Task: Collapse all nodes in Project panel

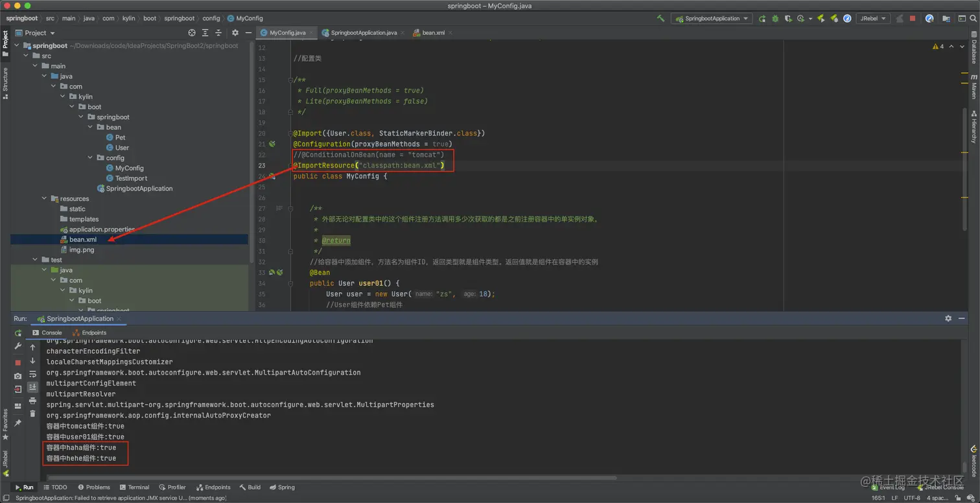Action: (219, 32)
